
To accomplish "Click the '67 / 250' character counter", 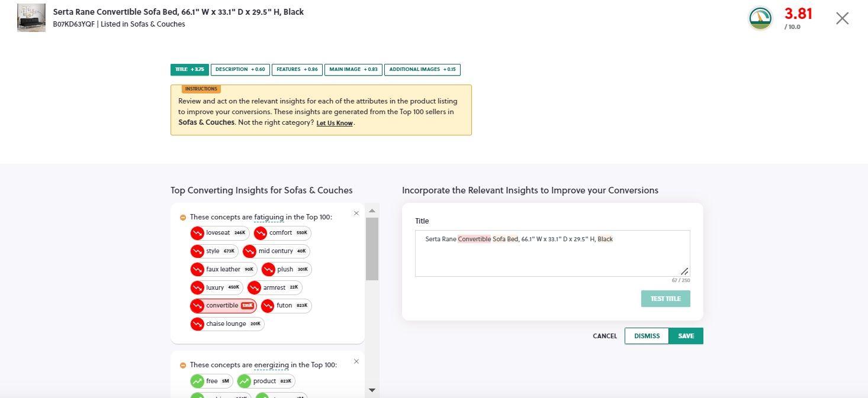I will [x=681, y=280].
